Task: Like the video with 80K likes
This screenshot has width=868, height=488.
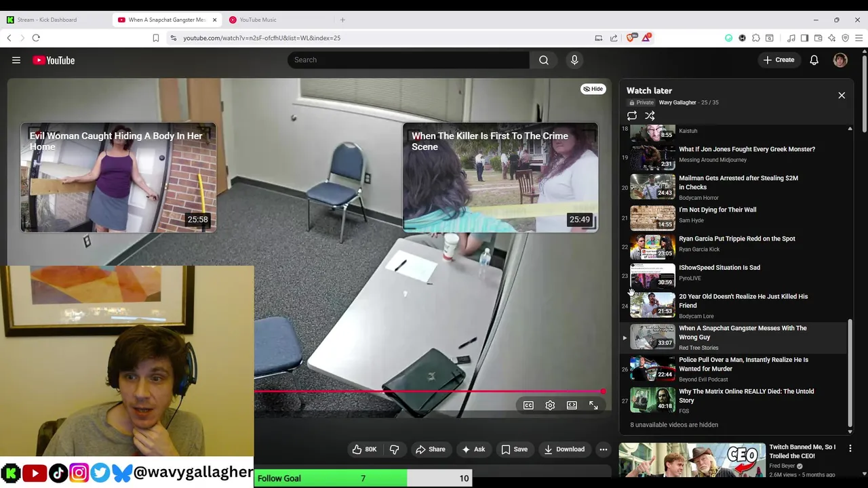Action: coord(364,449)
